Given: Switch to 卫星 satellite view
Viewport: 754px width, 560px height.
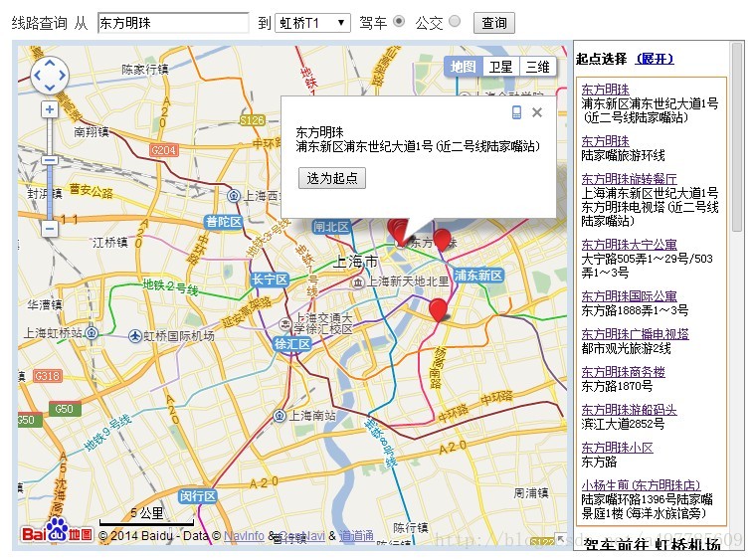Looking at the screenshot, I should coord(500,67).
